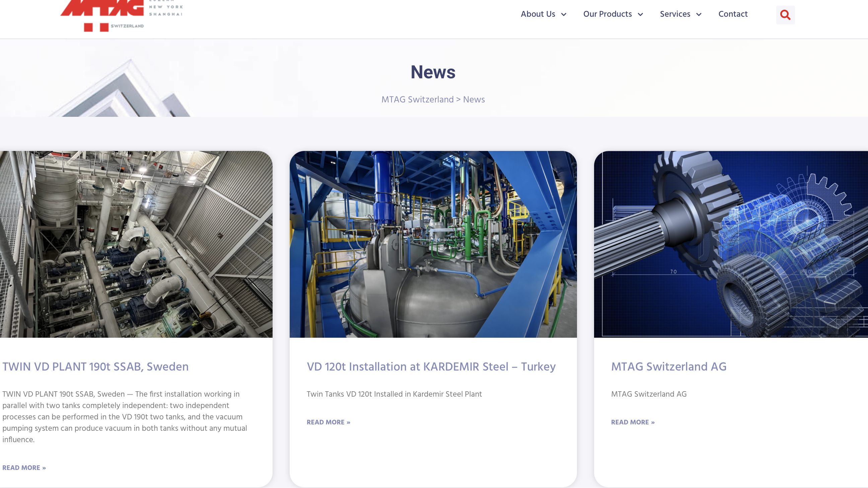Click READ MORE under the SSAB Sweden article
The height and width of the screenshot is (488, 868).
point(24,468)
